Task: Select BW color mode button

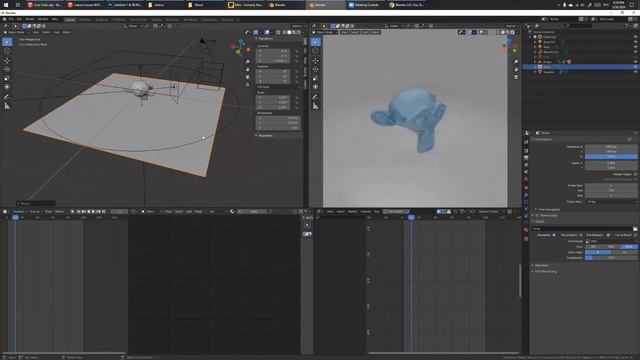Action: pyautogui.click(x=594, y=247)
